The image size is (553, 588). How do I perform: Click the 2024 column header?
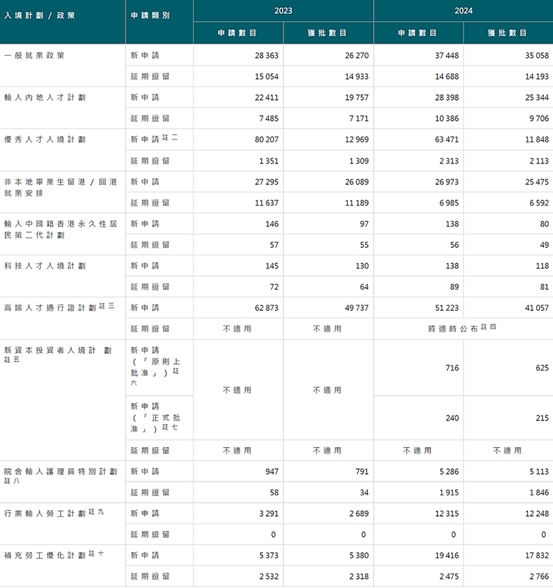[463, 11]
